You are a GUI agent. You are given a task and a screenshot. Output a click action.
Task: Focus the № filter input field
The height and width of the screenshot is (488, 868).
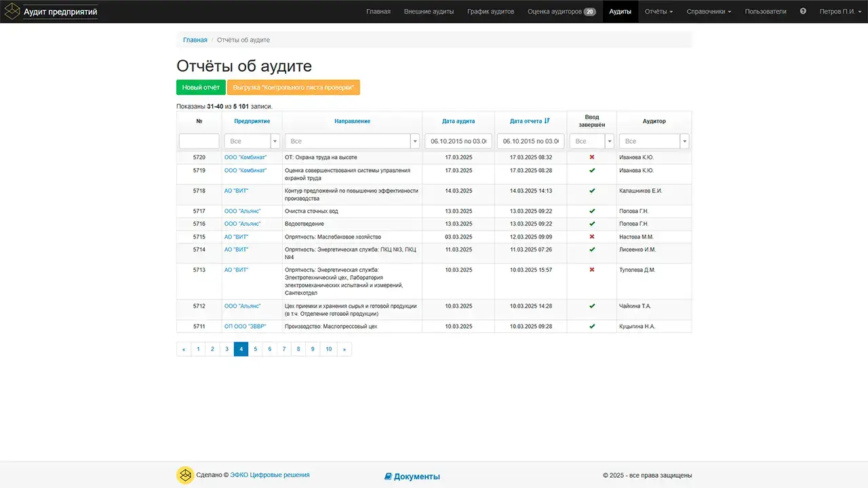[x=199, y=141]
